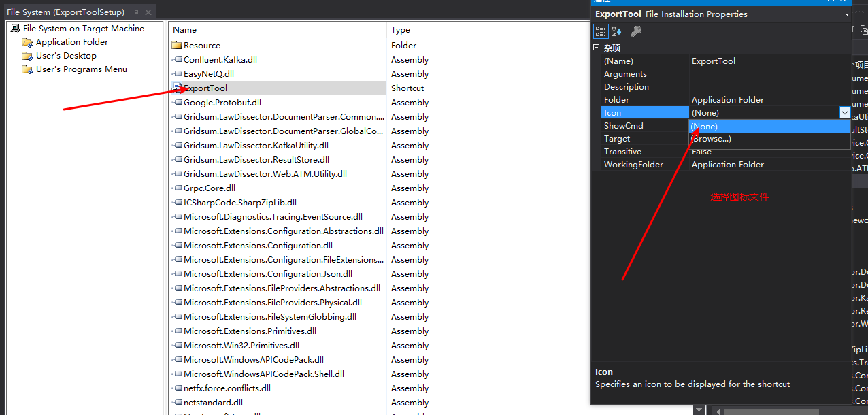The width and height of the screenshot is (868, 415).
Task: Click the ExportTool shortcut icon
Action: (177, 88)
